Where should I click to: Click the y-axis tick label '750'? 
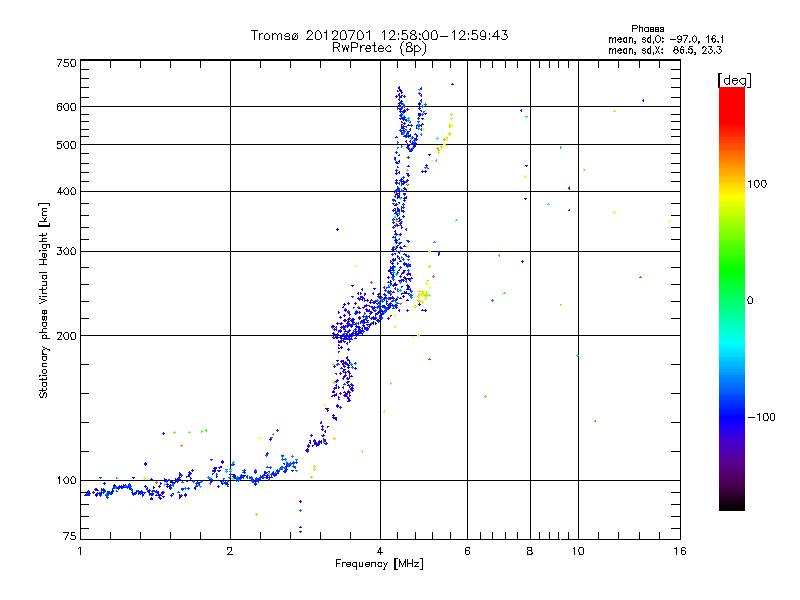pyautogui.click(x=66, y=63)
